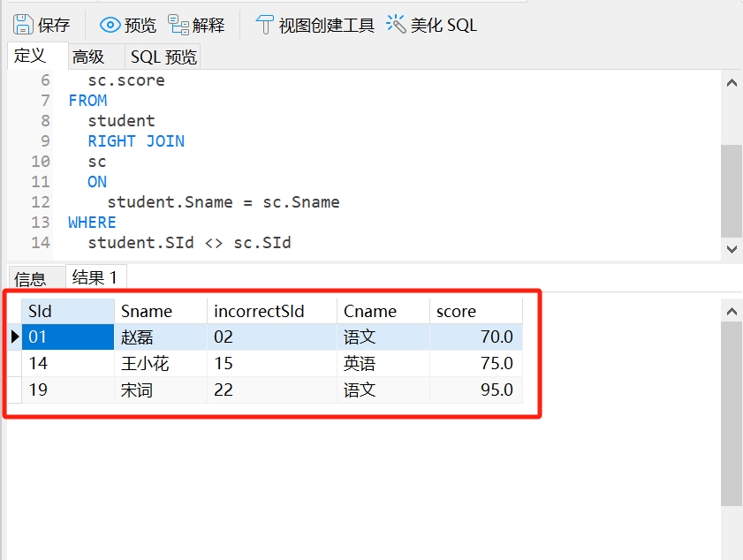Click the current-row indicator arrow
The image size is (743, 560).
(14, 337)
